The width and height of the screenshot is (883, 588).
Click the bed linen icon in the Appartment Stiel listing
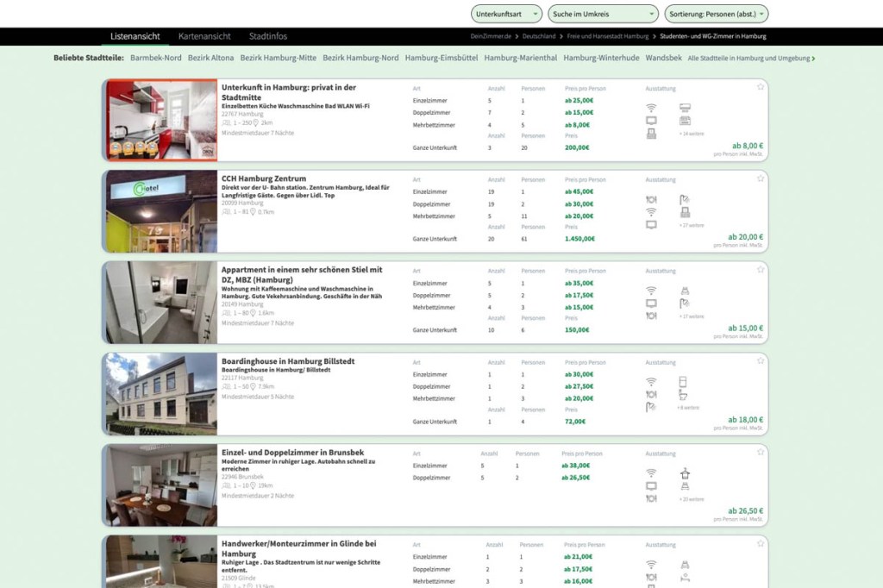tap(685, 291)
